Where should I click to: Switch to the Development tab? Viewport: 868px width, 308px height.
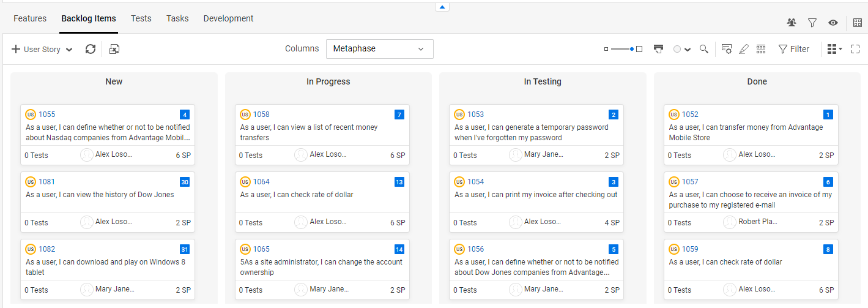point(228,18)
